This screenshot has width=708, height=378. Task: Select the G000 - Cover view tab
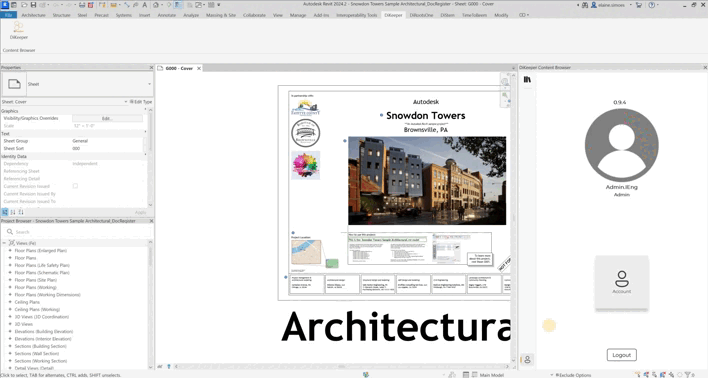point(179,68)
